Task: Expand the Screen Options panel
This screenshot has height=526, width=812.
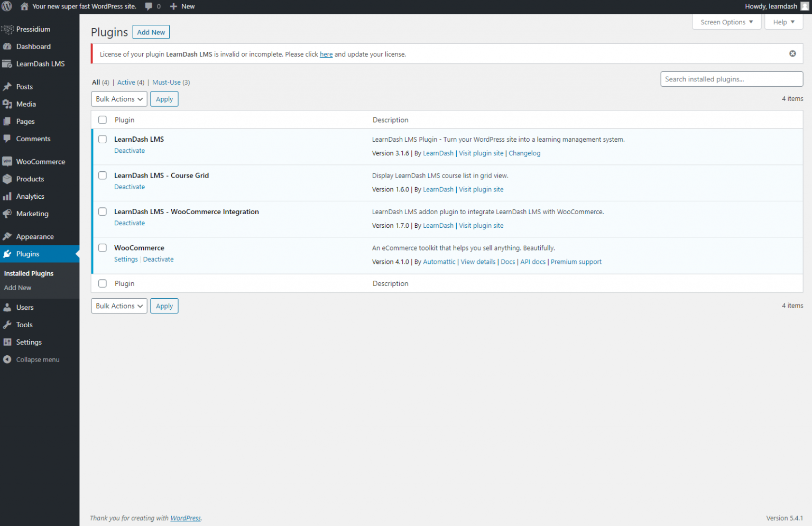Action: click(x=726, y=22)
